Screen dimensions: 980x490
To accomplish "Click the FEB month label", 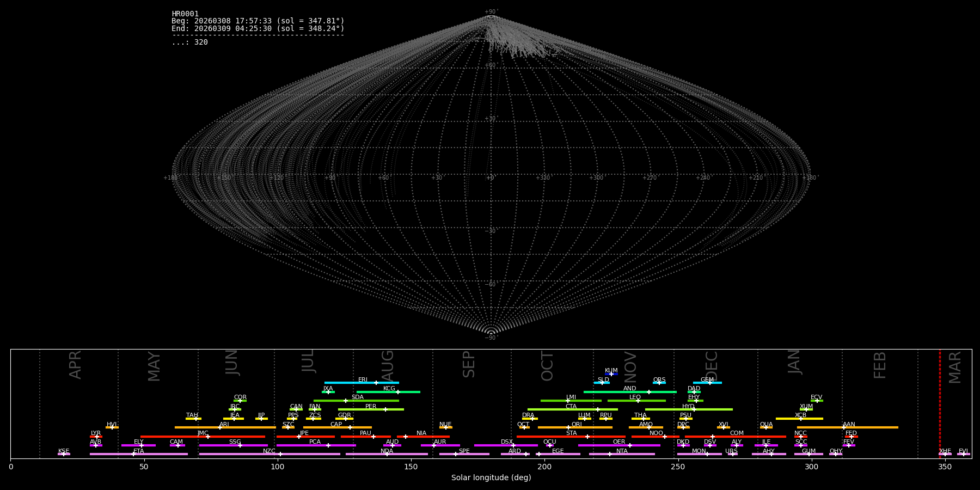I will click(x=880, y=365).
